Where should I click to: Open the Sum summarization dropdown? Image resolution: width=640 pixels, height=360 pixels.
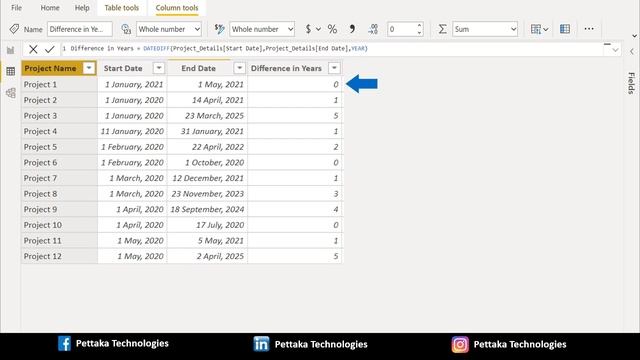(x=485, y=29)
